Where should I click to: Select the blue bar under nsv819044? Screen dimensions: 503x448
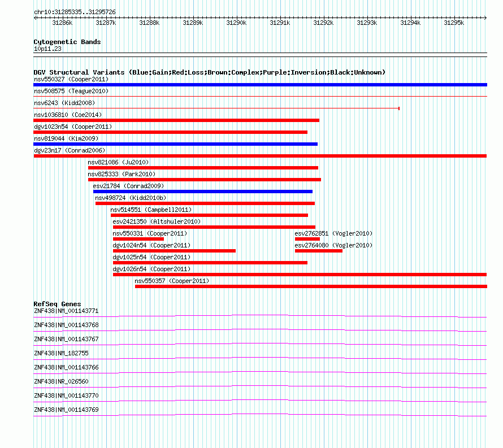click(175, 144)
